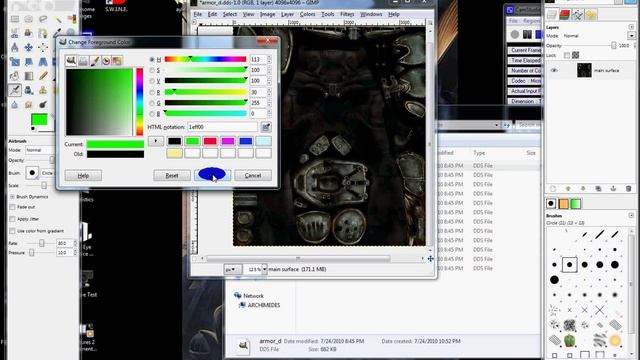Select the Blur/Sharpen tool

pyautogui.click(x=15, y=104)
